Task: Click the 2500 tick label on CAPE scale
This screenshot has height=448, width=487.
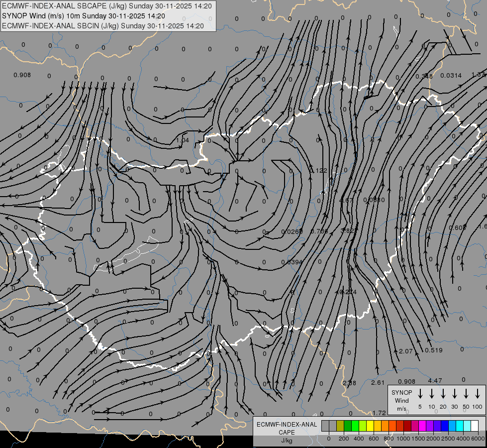Action: pos(448,439)
